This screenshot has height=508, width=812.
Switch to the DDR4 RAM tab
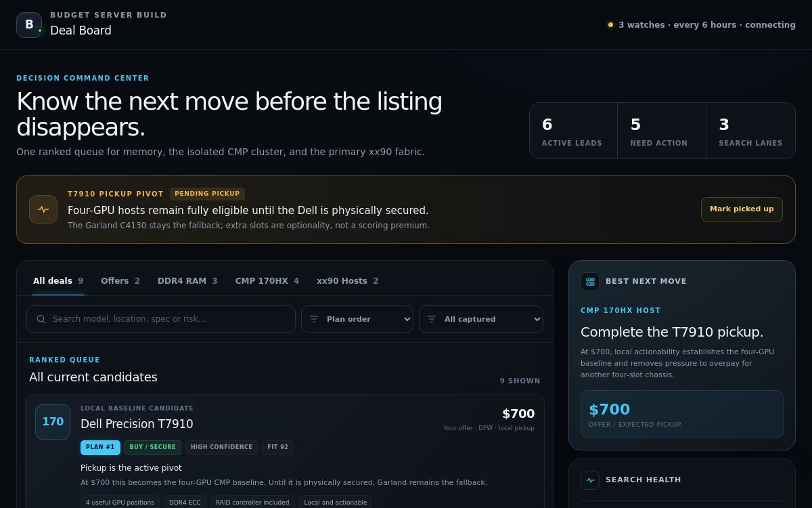pos(187,281)
